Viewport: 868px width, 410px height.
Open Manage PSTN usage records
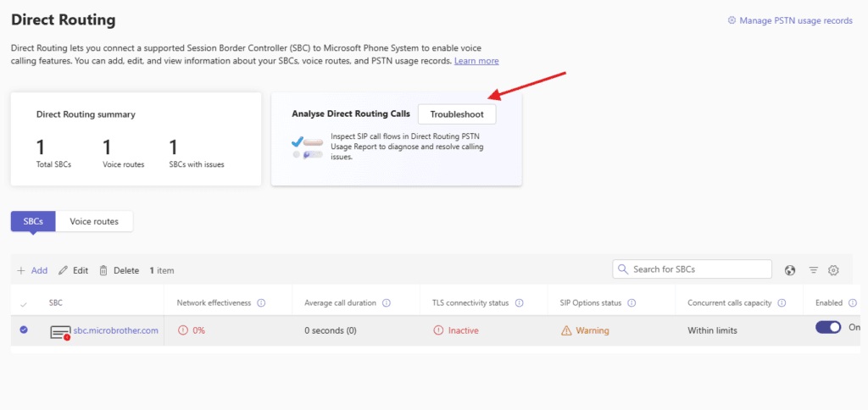point(790,20)
